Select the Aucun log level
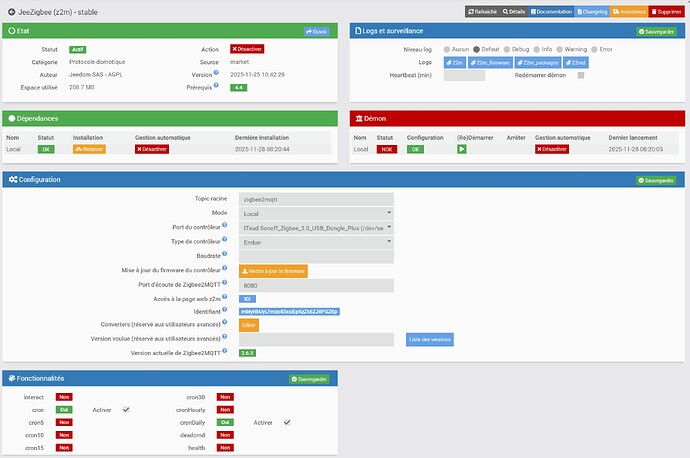 point(447,49)
